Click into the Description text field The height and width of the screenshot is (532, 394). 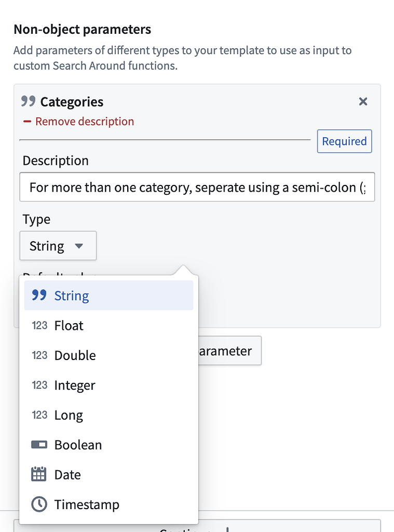click(x=197, y=187)
